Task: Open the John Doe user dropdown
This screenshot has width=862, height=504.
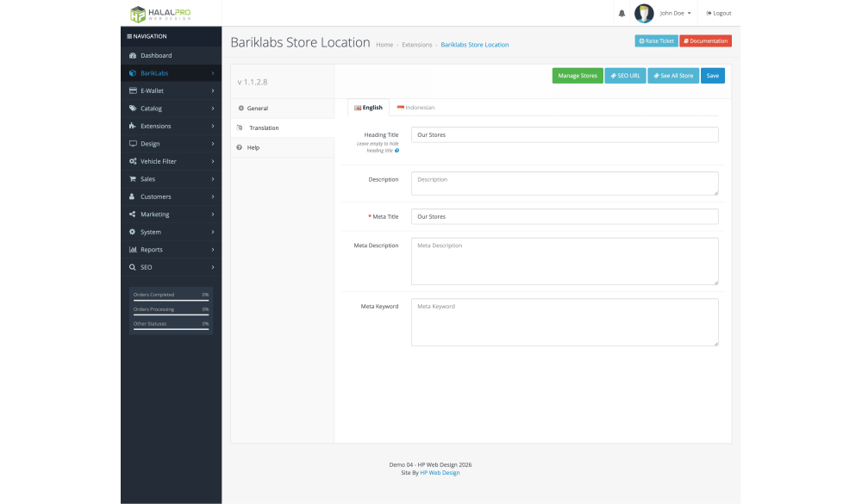Action: coord(676,13)
